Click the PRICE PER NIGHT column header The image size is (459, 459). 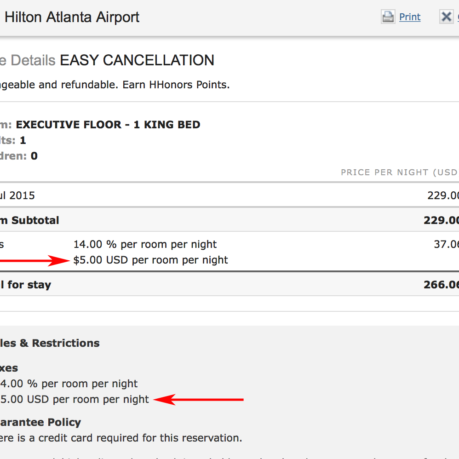(x=400, y=172)
